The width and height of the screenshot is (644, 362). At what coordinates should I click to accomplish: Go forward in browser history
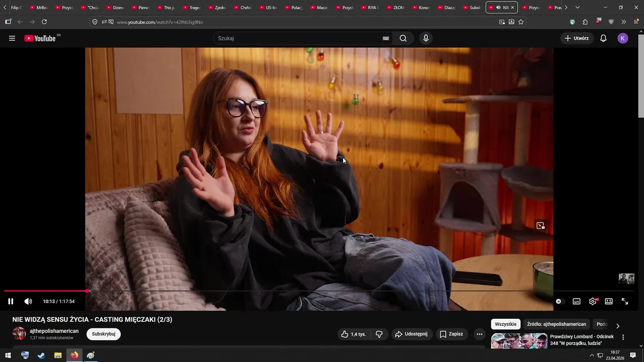32,22
